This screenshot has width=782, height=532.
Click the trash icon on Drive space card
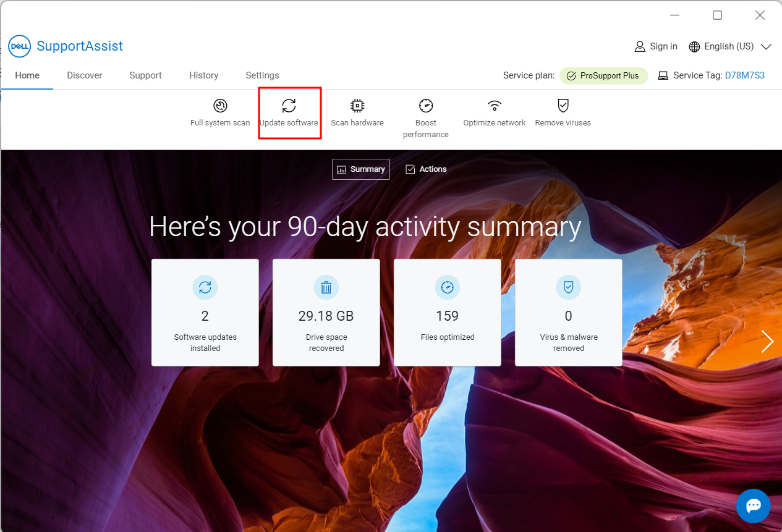pos(326,287)
